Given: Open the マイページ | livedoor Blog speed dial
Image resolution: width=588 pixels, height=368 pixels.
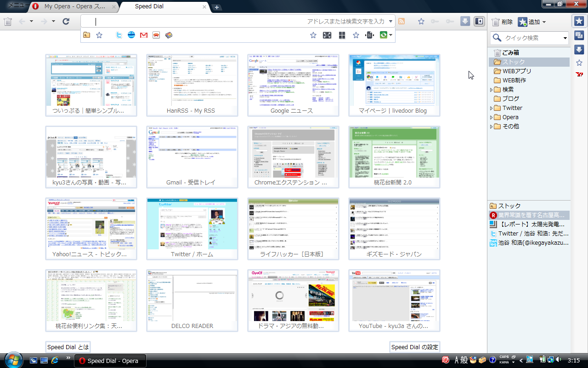Looking at the screenshot, I should [x=394, y=85].
